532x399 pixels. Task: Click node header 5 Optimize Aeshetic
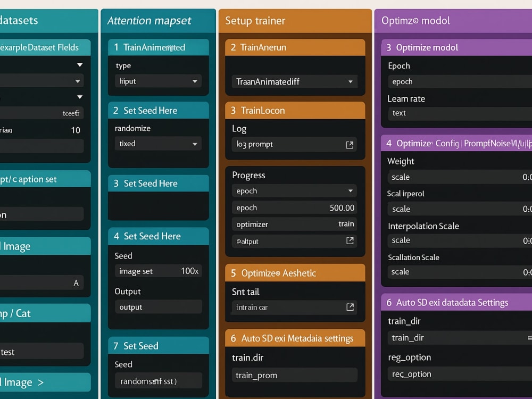295,273
